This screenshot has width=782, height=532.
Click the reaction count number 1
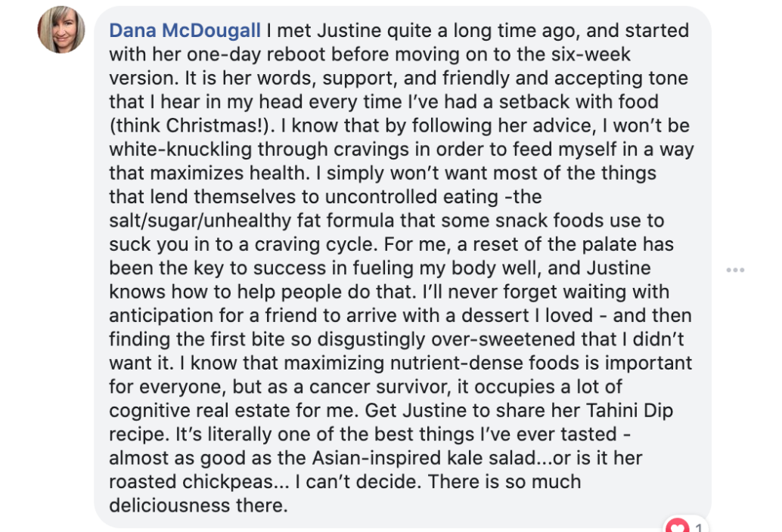(x=698, y=527)
